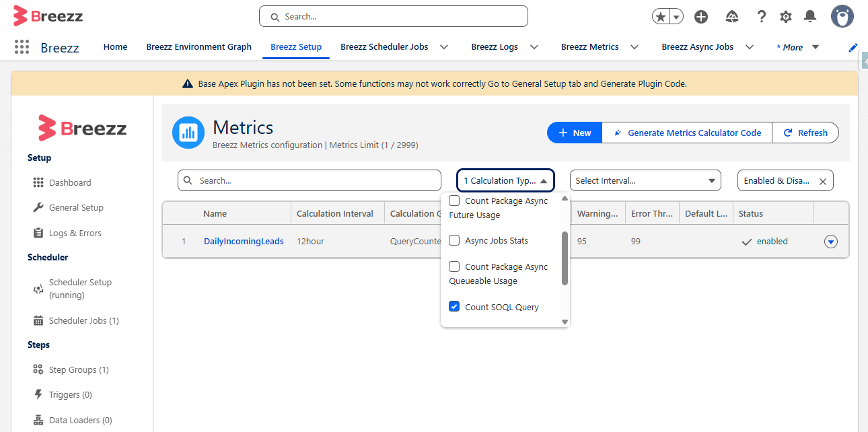Viewport: 868px width, 432px height.
Task: Open the Select Interval dropdown
Action: [645, 180]
